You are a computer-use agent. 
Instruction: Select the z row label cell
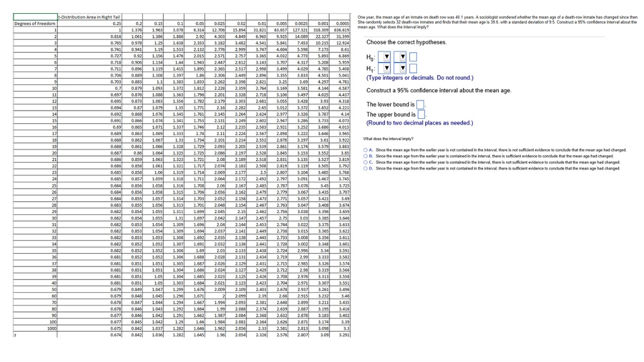tap(35, 335)
